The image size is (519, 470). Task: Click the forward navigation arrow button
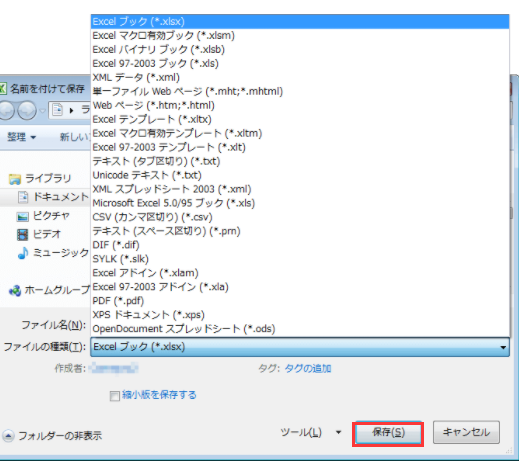click(27, 110)
